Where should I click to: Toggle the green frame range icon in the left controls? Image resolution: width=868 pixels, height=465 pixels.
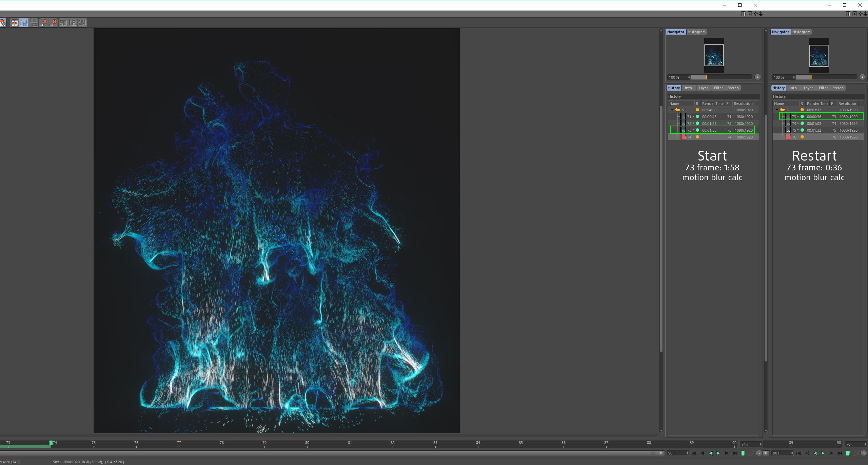click(x=743, y=453)
